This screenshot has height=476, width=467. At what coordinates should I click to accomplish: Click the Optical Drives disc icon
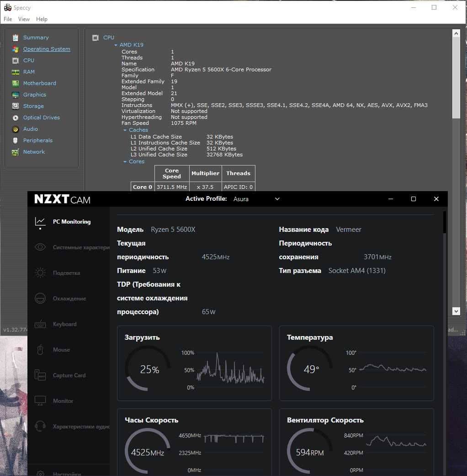pos(15,118)
